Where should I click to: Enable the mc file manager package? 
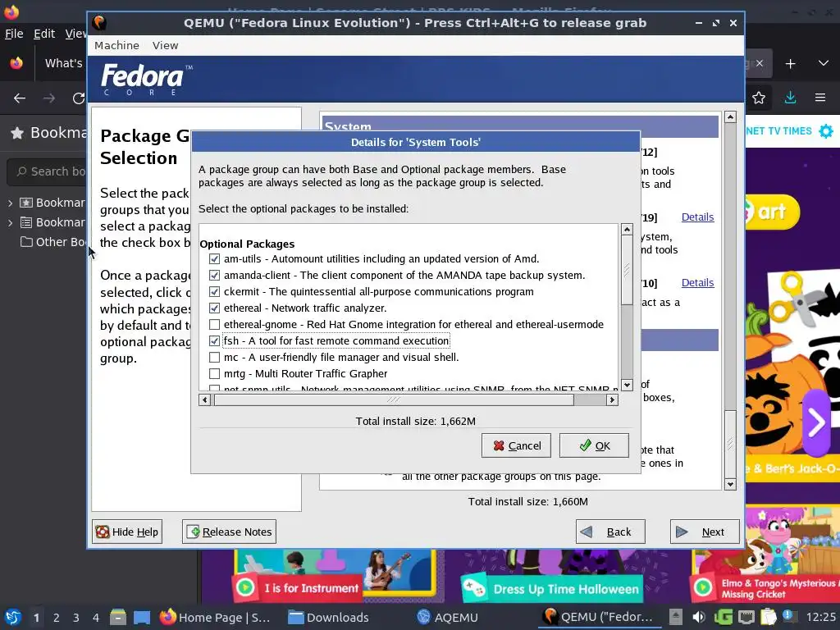tap(214, 358)
